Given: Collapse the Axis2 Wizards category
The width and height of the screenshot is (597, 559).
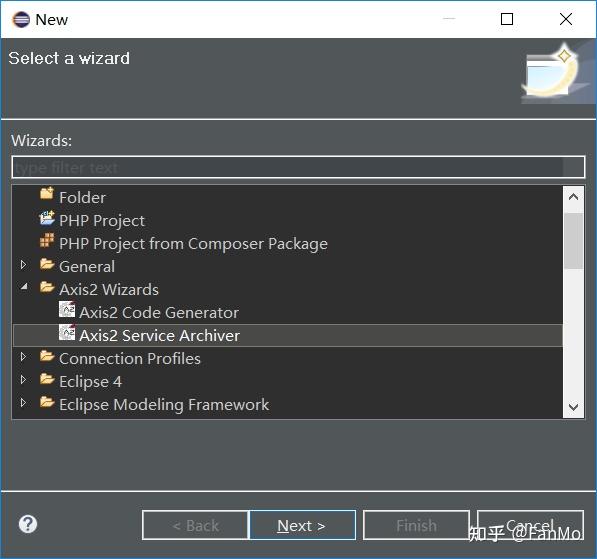Looking at the screenshot, I should (x=24, y=287).
